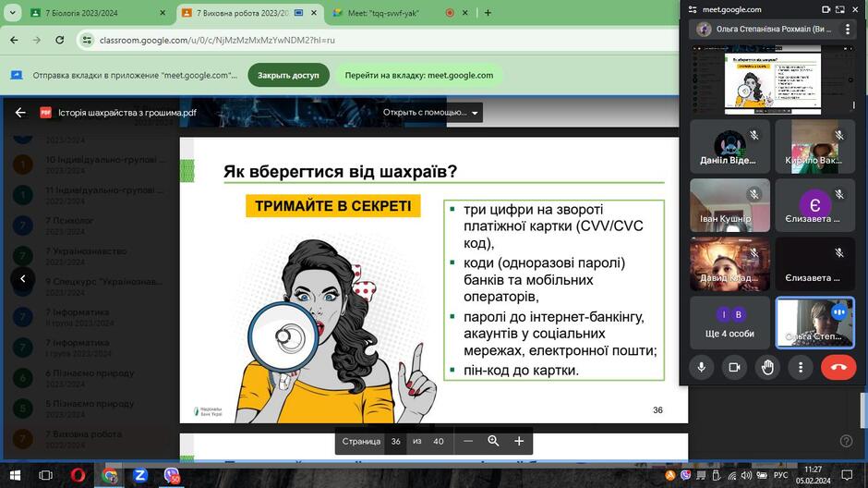868x488 pixels.
Task: Open Zoom from taskbar
Action: tap(140, 475)
